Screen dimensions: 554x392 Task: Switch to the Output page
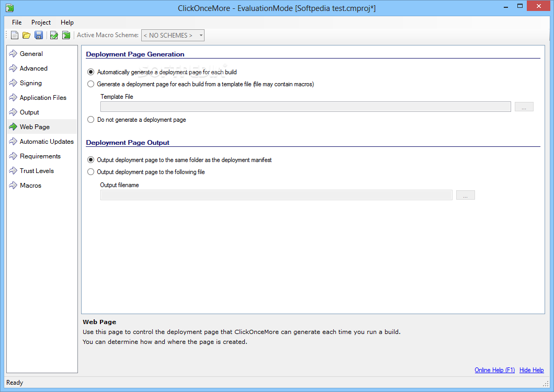(x=42, y=112)
